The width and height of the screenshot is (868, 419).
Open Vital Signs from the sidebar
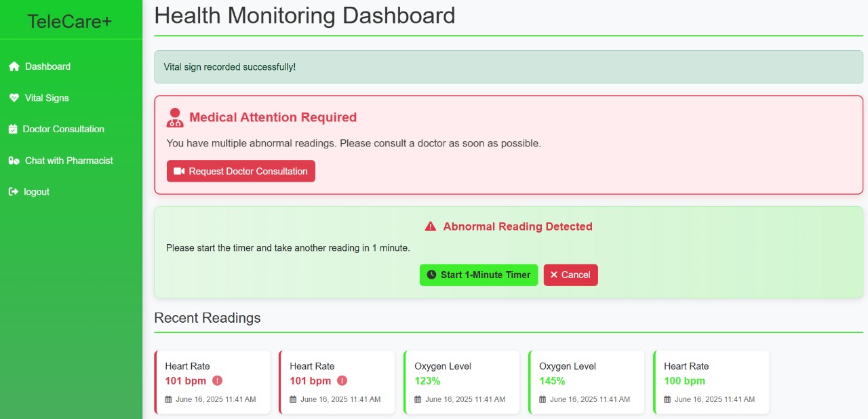click(47, 98)
